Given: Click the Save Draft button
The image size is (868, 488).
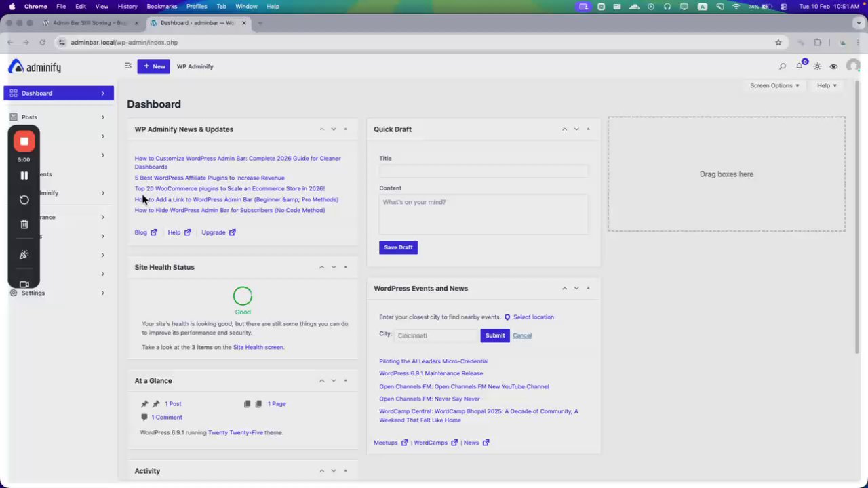Looking at the screenshot, I should (x=398, y=247).
